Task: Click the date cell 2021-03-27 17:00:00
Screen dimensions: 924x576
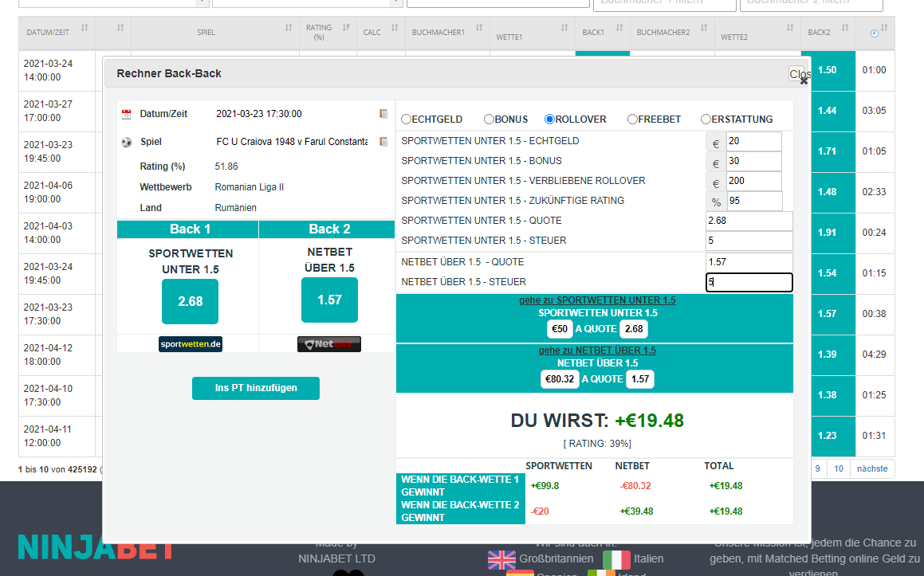Action: pos(57,112)
